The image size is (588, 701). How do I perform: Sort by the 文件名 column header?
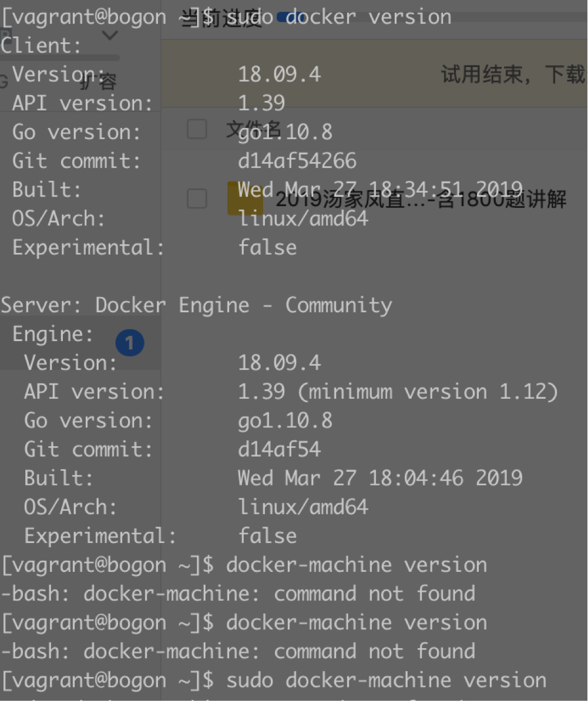click(x=254, y=129)
